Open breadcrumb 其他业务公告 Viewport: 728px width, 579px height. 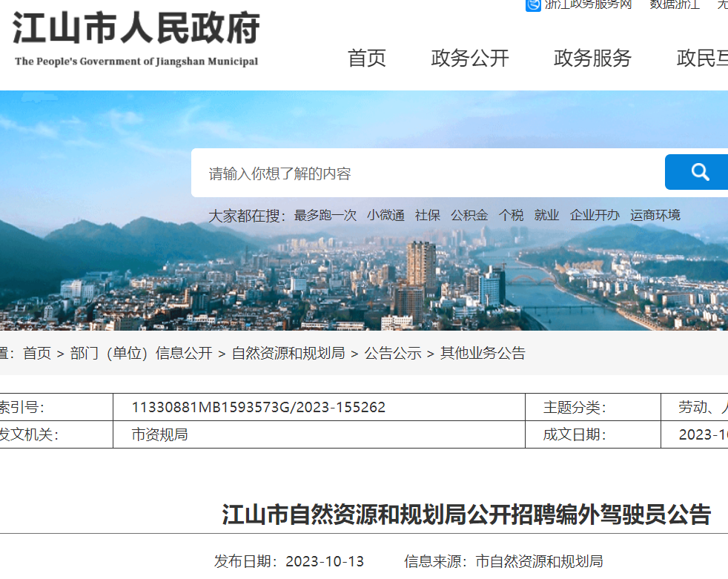click(483, 354)
